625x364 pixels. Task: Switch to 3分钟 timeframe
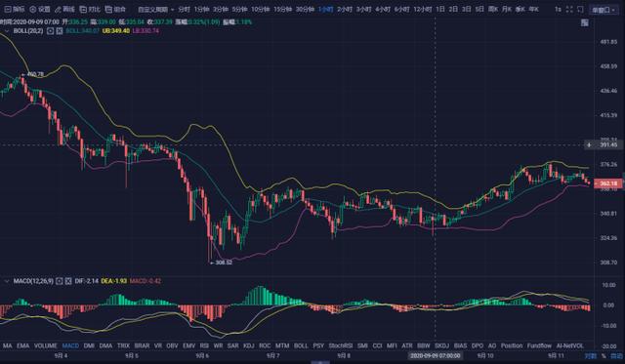[221, 9]
